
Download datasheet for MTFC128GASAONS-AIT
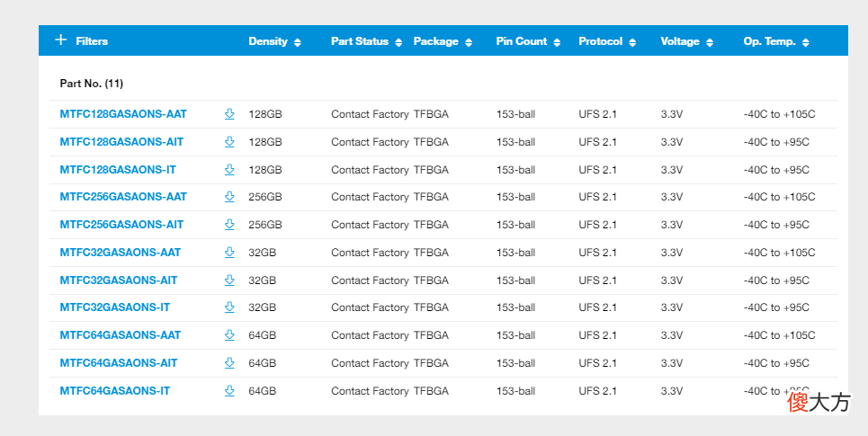pyautogui.click(x=229, y=142)
